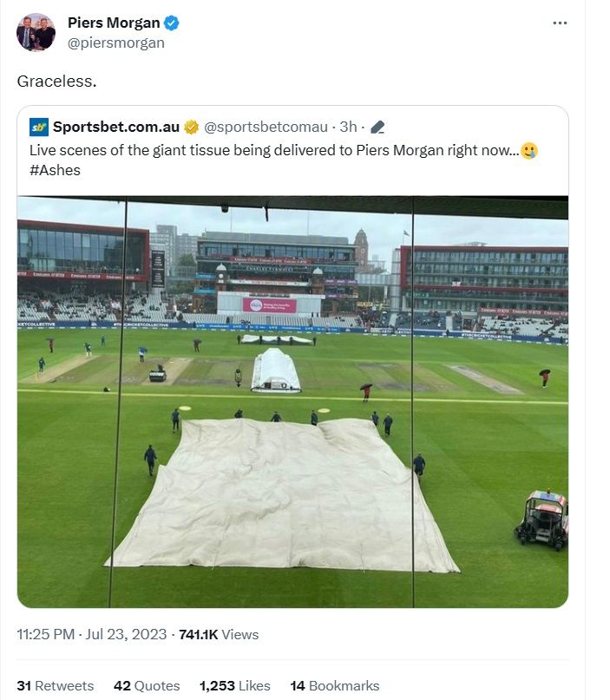Open the three-dot more options menu
Screen dimensions: 610x700
(560, 23)
